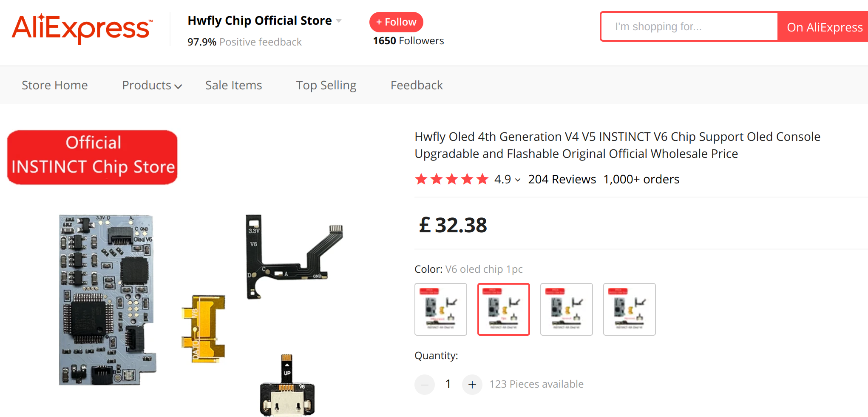The image size is (868, 417).
Task: View the 204 Reviews link
Action: pos(562,179)
